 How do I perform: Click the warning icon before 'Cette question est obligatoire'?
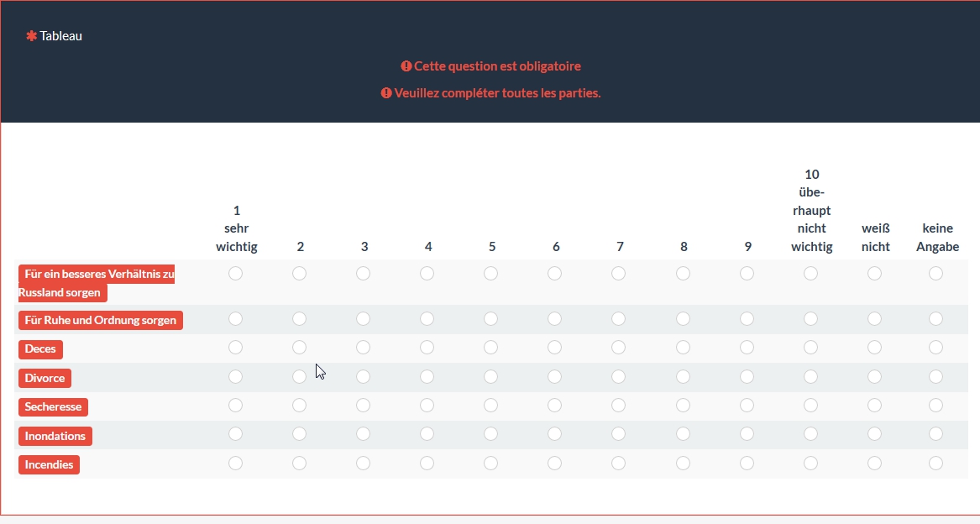coord(406,65)
